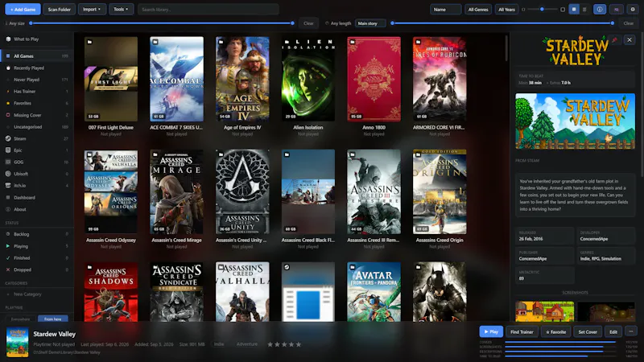Select the From here playtime option

(52, 319)
